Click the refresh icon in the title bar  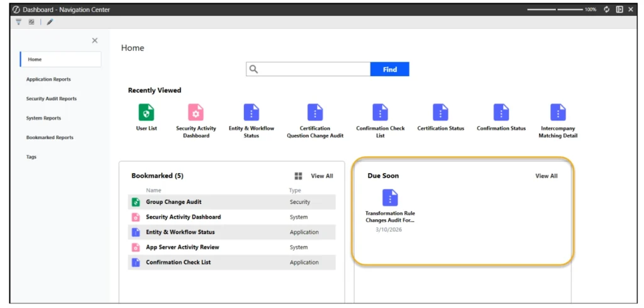pos(607,9)
